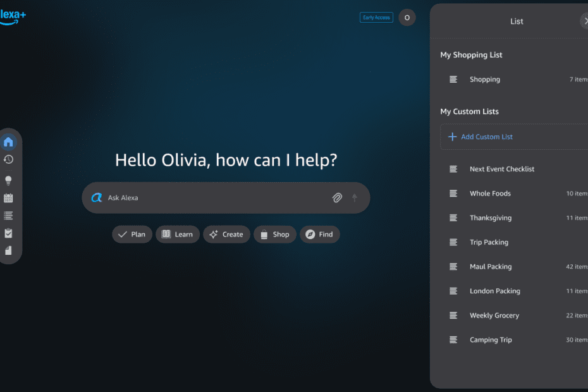Open the Shop suggestion chip
588x392 pixels.
pyautogui.click(x=274, y=234)
